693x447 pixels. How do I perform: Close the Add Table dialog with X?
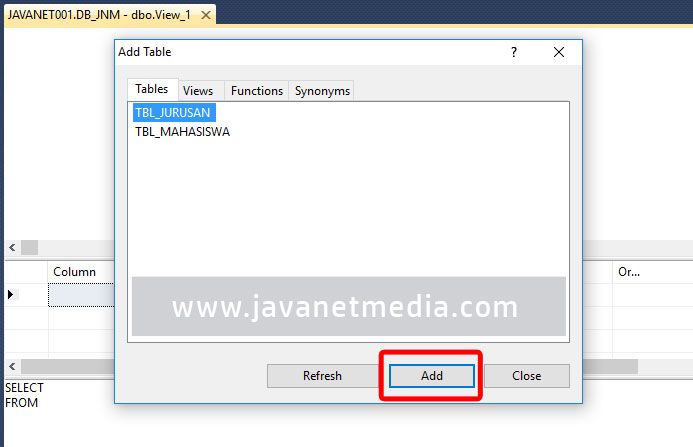pos(559,52)
